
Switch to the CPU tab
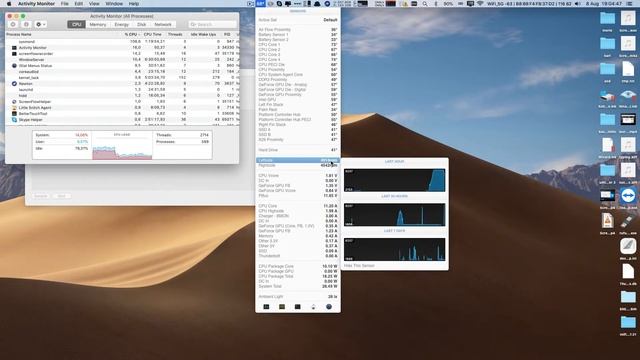pyautogui.click(x=77, y=24)
